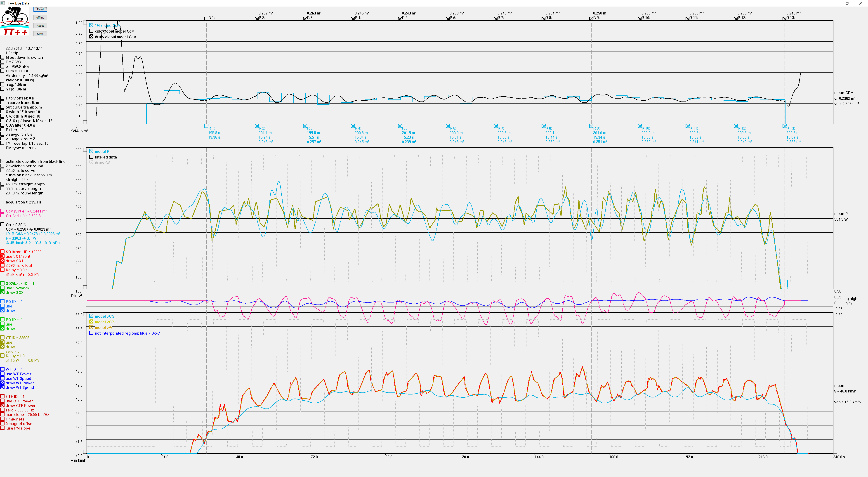Image resolution: width=868 pixels, height=477 pixels.
Task: Enable the filtered data checkbox
Action: click(x=91, y=157)
